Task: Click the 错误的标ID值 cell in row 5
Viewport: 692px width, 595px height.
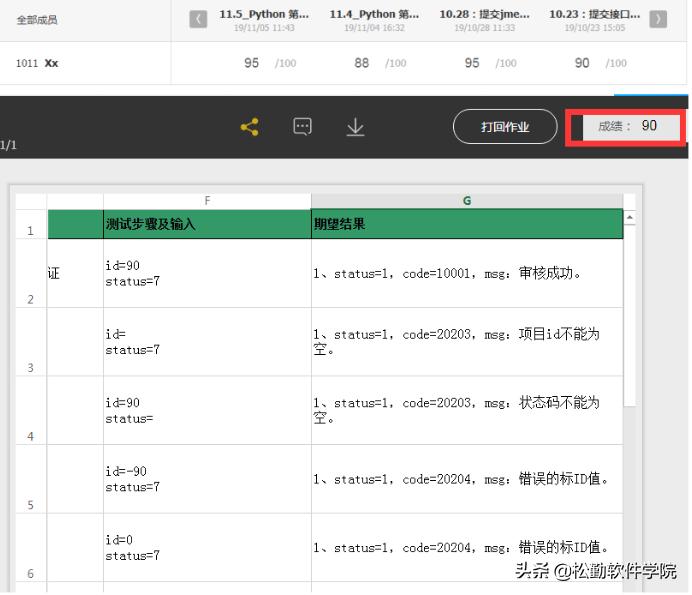Action: [x=467, y=479]
